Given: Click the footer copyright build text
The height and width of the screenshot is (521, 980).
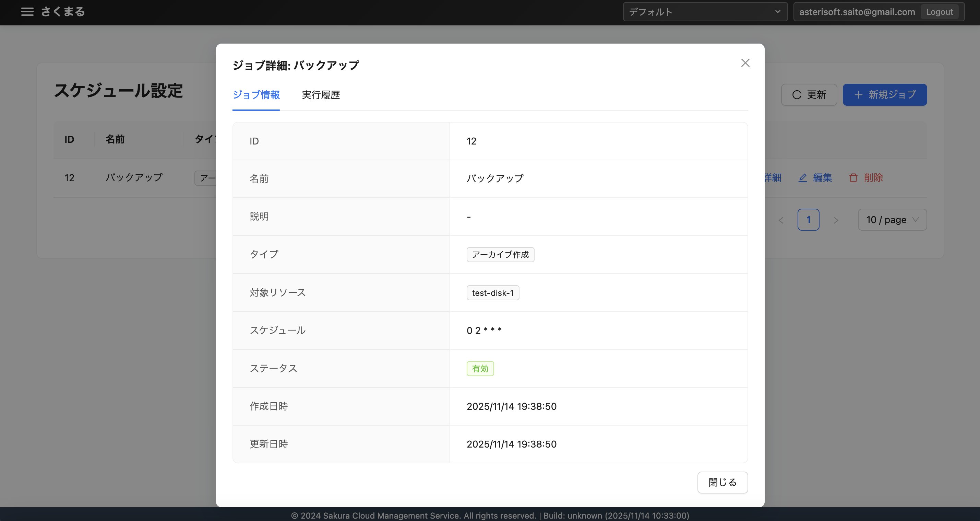Looking at the screenshot, I should pyautogui.click(x=490, y=515).
